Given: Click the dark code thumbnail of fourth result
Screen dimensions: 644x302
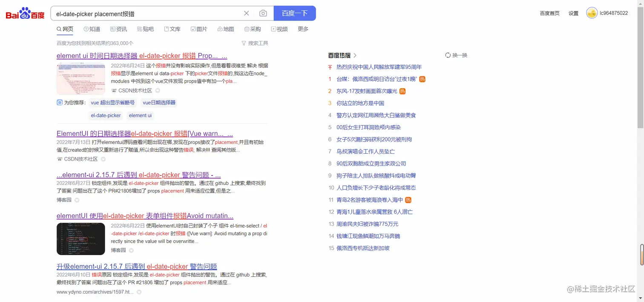Looking at the screenshot, I should point(81,239).
